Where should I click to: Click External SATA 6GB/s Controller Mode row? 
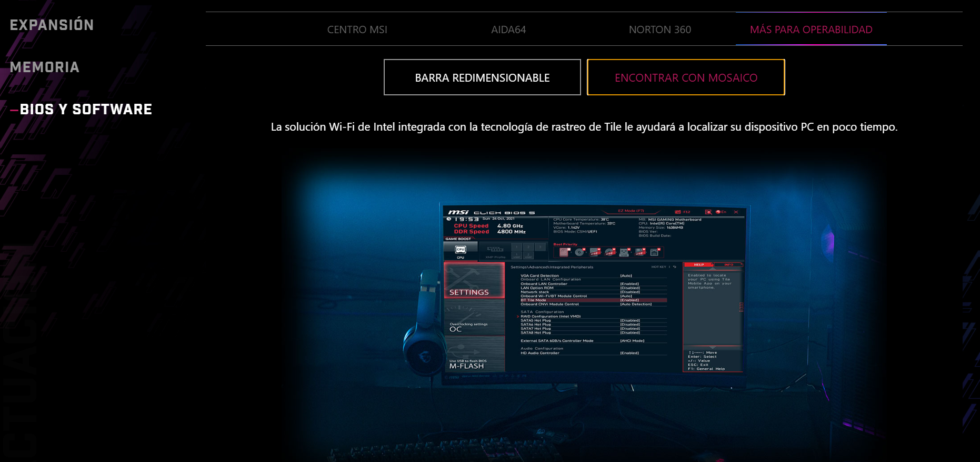(593, 341)
